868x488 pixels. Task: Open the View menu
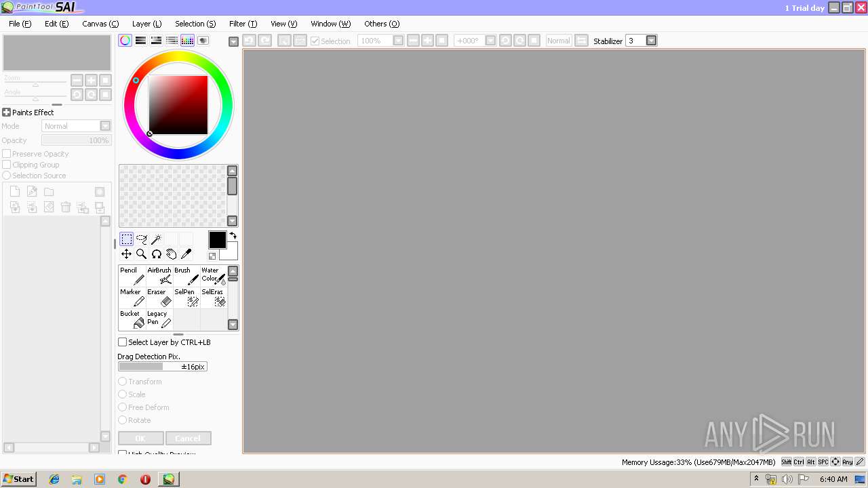tap(283, 24)
